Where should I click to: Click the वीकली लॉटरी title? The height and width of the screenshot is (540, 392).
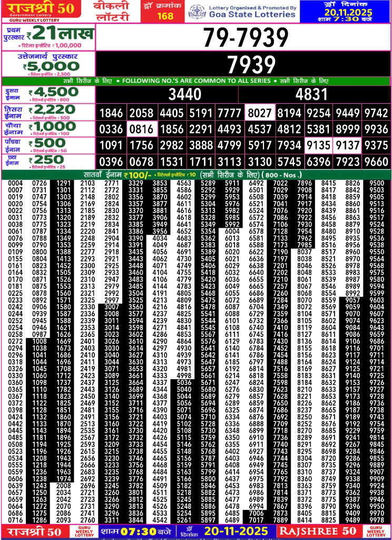111,12
